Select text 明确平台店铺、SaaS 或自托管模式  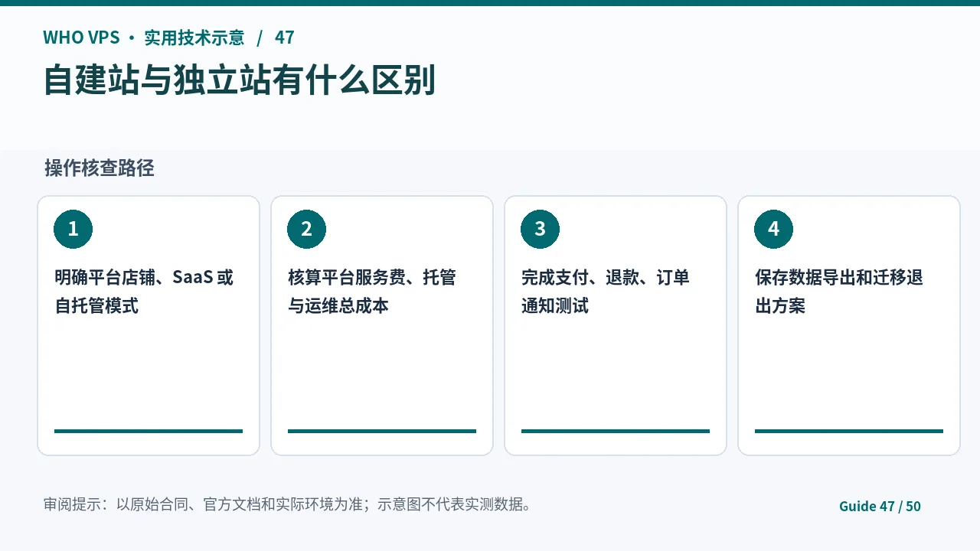(x=144, y=292)
